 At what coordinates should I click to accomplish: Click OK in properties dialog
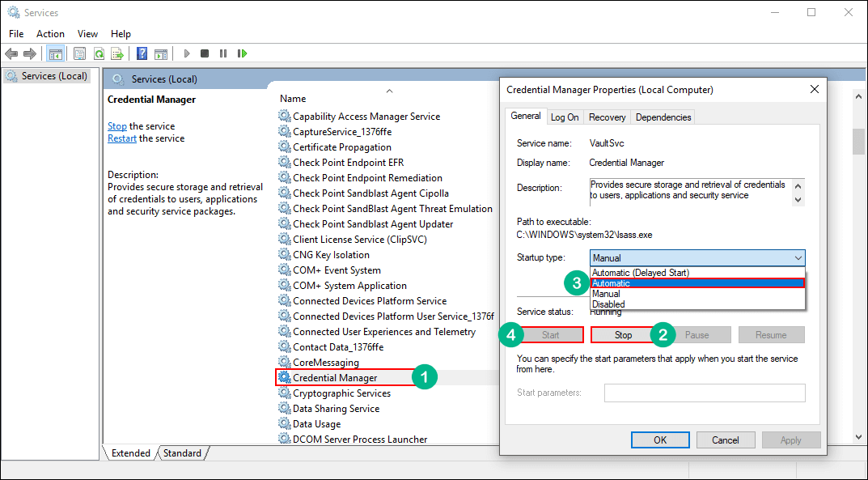pyautogui.click(x=660, y=440)
